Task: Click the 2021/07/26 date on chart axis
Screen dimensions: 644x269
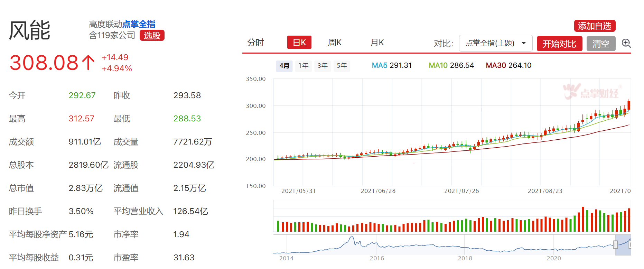Action: (461, 191)
